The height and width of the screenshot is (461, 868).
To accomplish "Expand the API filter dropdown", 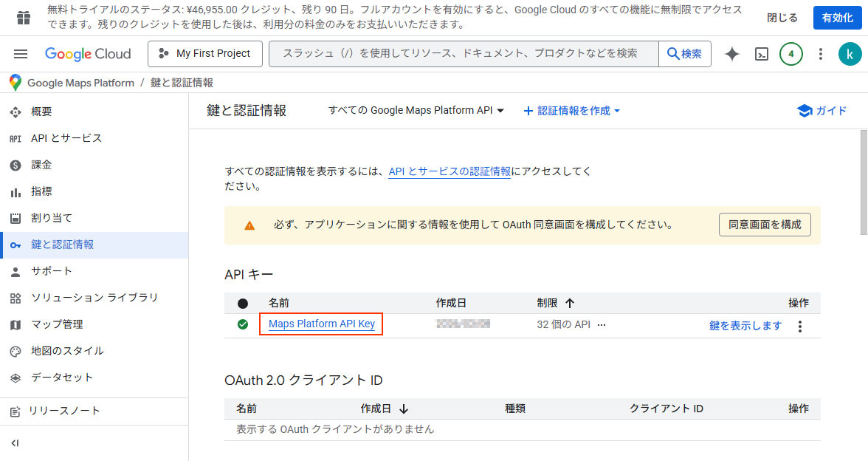I will click(x=416, y=111).
